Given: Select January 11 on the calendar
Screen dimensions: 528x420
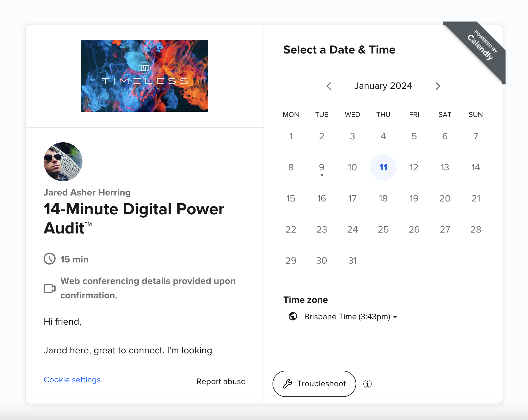Looking at the screenshot, I should click(383, 167).
